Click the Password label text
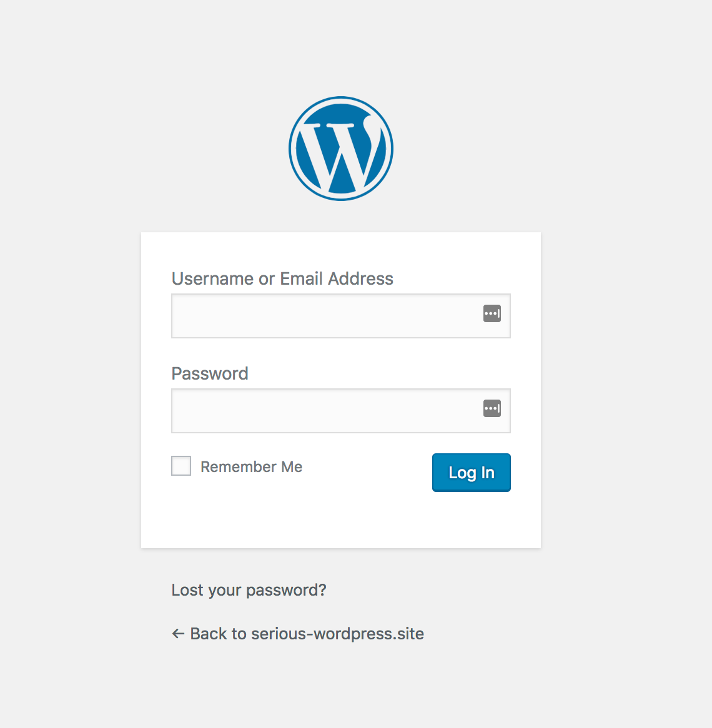712x728 pixels. [x=210, y=373]
